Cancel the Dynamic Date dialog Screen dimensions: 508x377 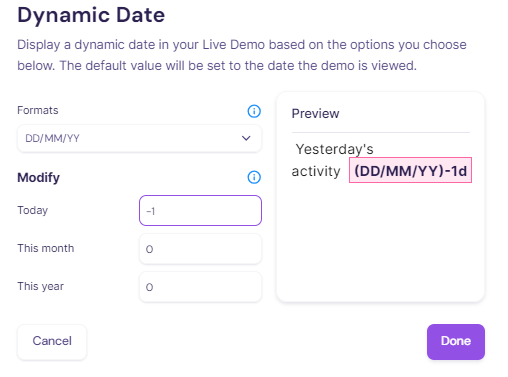(52, 342)
